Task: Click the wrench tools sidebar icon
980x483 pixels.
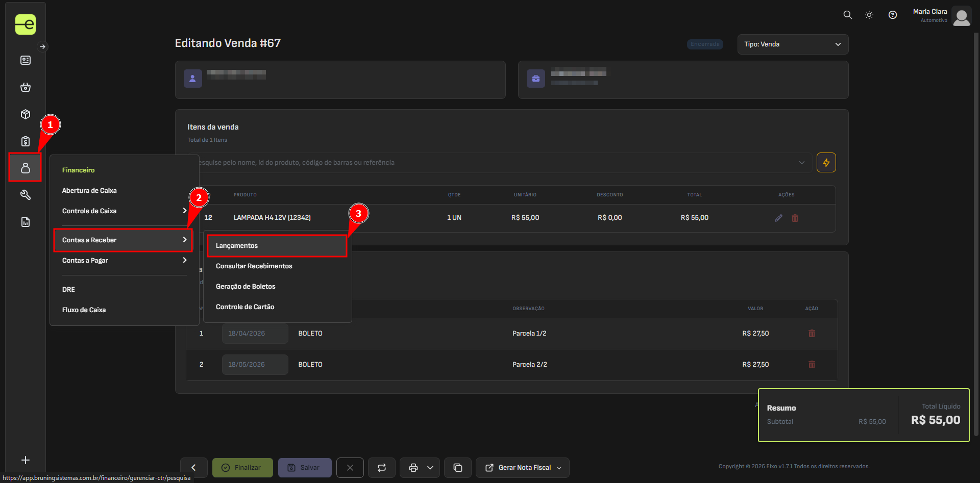Action: [25, 195]
